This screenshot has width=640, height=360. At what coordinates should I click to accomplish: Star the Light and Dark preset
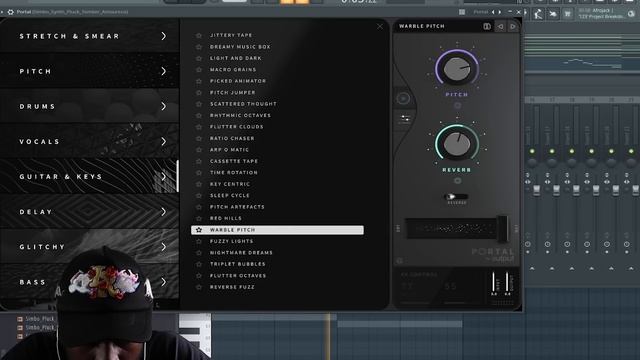(199, 58)
